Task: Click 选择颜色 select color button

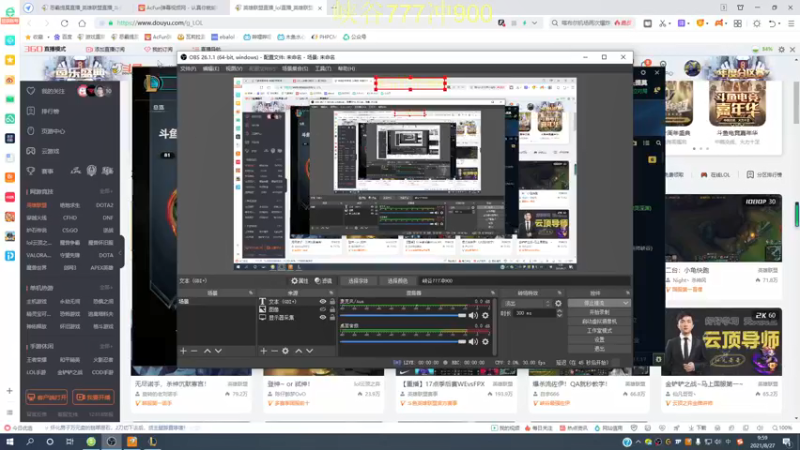Action: click(x=397, y=281)
